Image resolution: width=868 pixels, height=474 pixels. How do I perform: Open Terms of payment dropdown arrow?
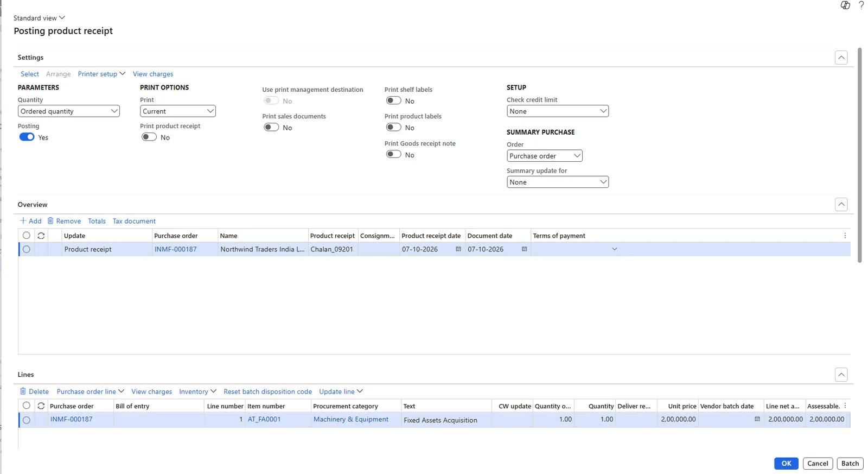(x=615, y=249)
